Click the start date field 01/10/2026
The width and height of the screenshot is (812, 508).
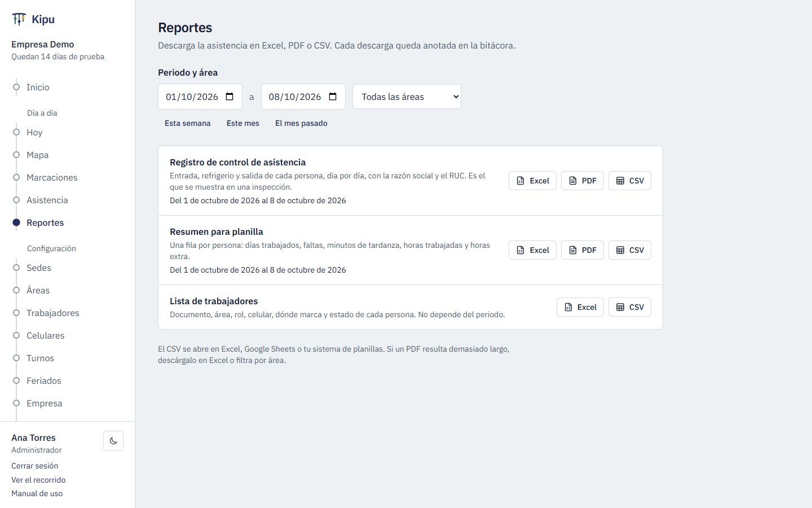click(x=200, y=97)
